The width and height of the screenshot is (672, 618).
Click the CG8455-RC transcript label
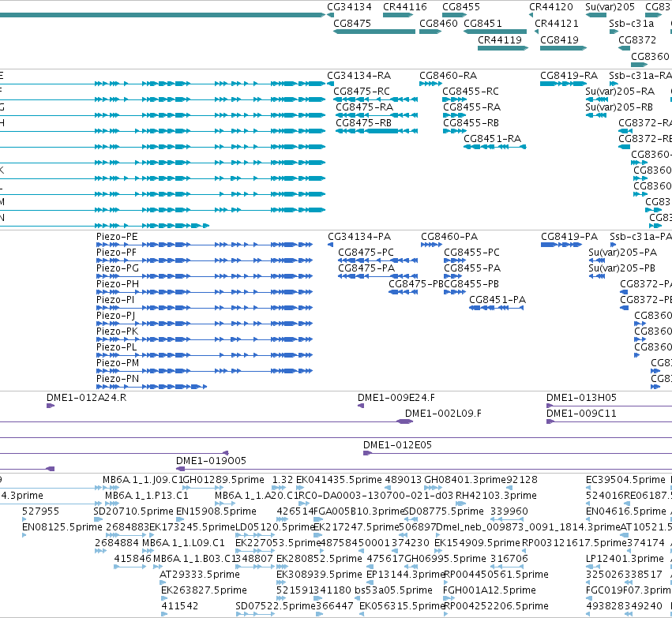click(470, 92)
